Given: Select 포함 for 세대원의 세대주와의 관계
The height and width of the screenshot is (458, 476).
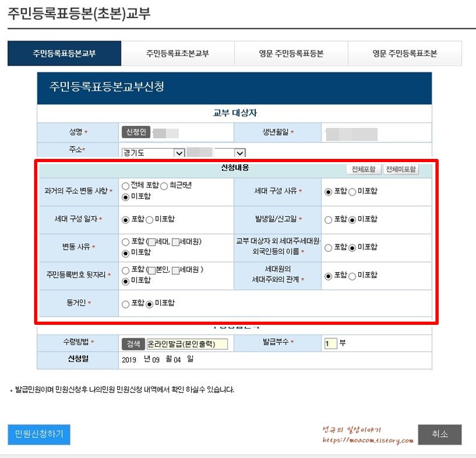Looking at the screenshot, I should point(328,276).
